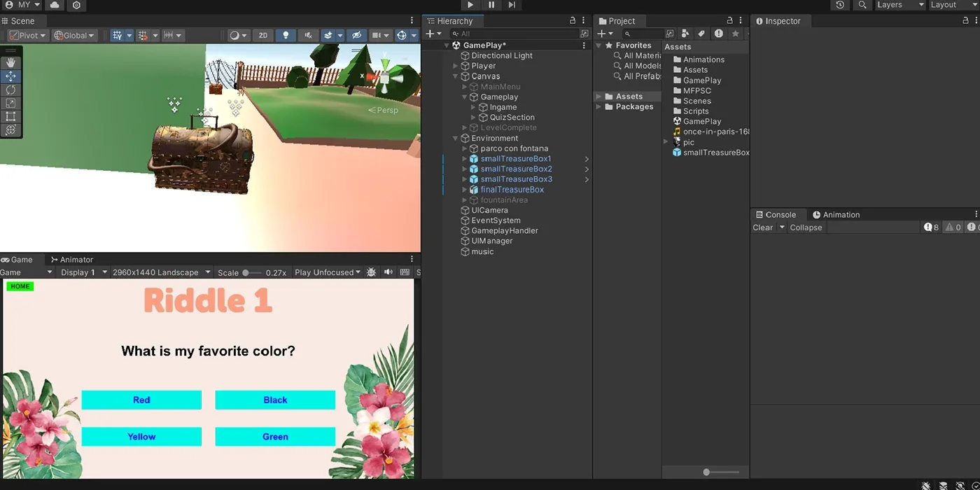Toggle console warning count filter
The height and width of the screenshot is (490, 980).
pos(953,227)
